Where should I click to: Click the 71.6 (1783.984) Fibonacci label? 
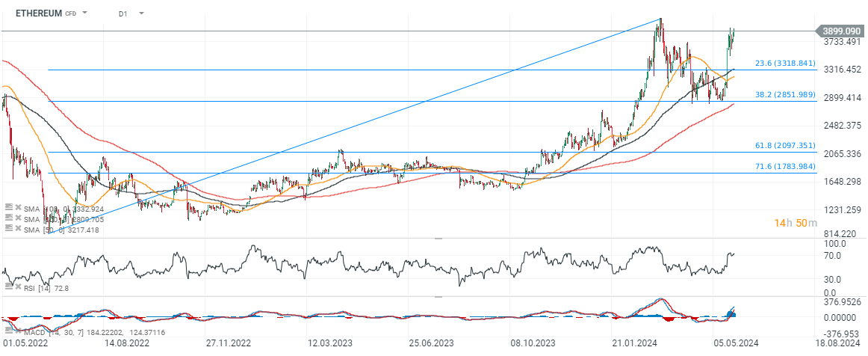pyautogui.click(x=786, y=166)
